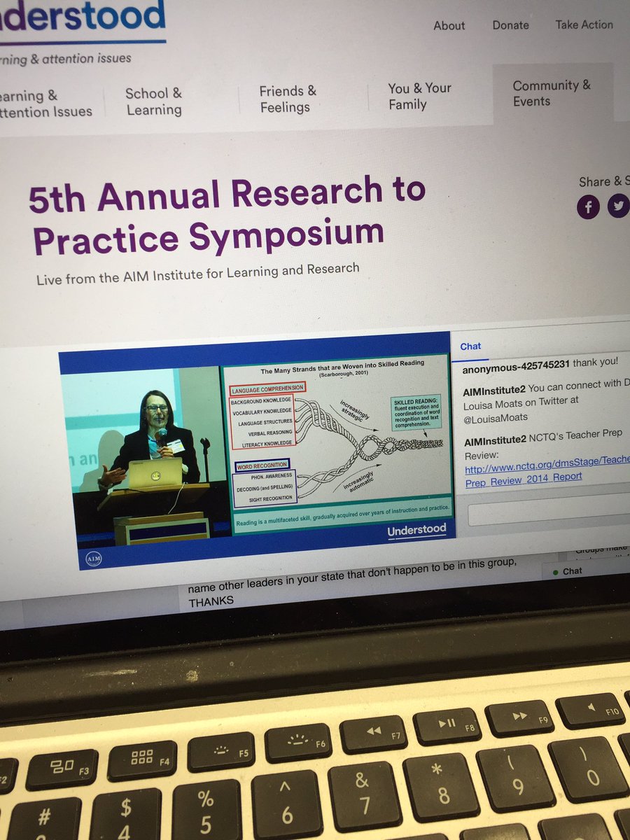Share the page on Facebook
The height and width of the screenshot is (840, 630).
tap(588, 207)
